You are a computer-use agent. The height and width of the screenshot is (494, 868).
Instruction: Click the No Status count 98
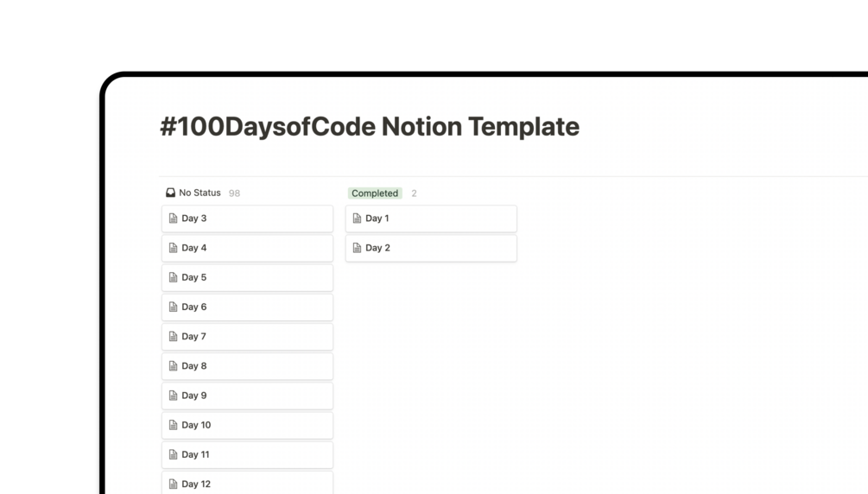tap(234, 193)
